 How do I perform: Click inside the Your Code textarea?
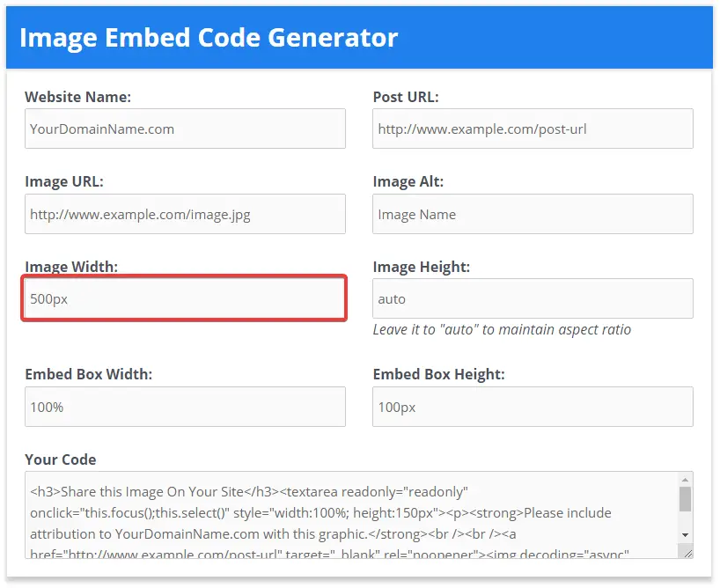pos(352,515)
